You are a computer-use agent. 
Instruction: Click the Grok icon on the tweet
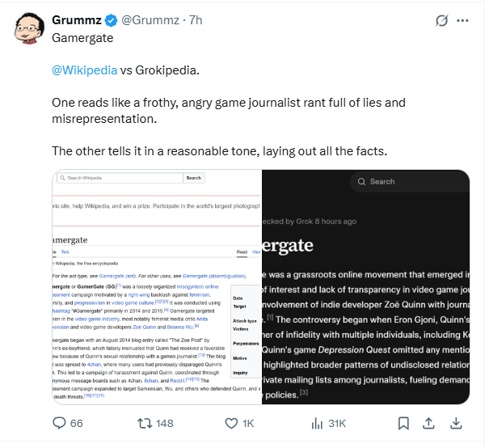coord(441,20)
